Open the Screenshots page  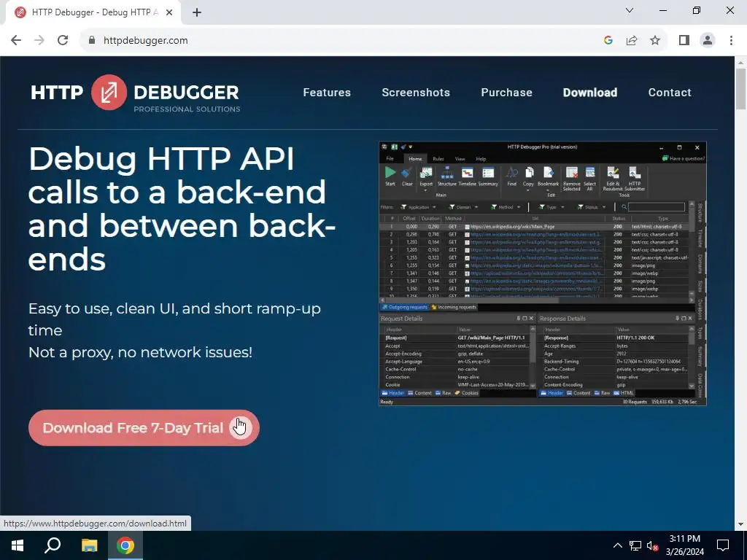[x=416, y=93]
